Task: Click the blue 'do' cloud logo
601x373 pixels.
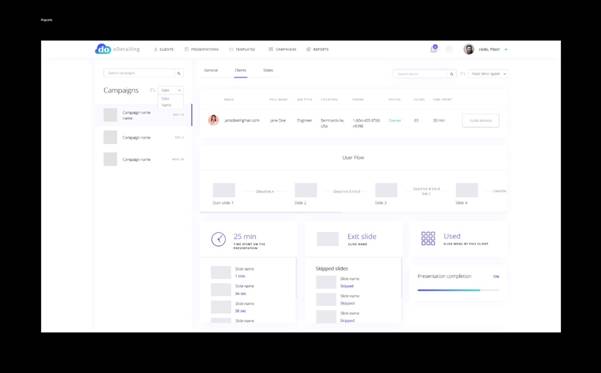Action: click(x=103, y=49)
